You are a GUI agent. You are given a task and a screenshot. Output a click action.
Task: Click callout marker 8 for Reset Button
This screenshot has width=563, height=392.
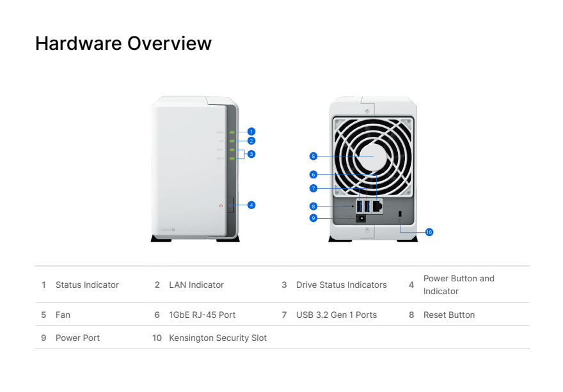click(313, 207)
